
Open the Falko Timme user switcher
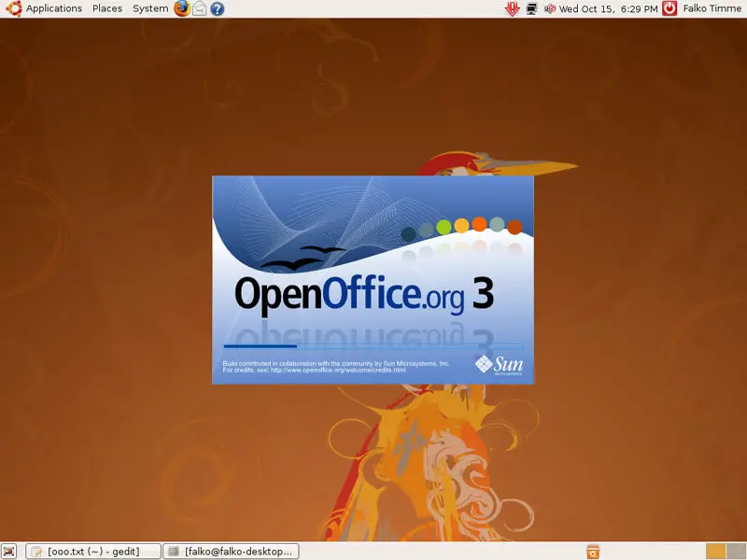712,8
